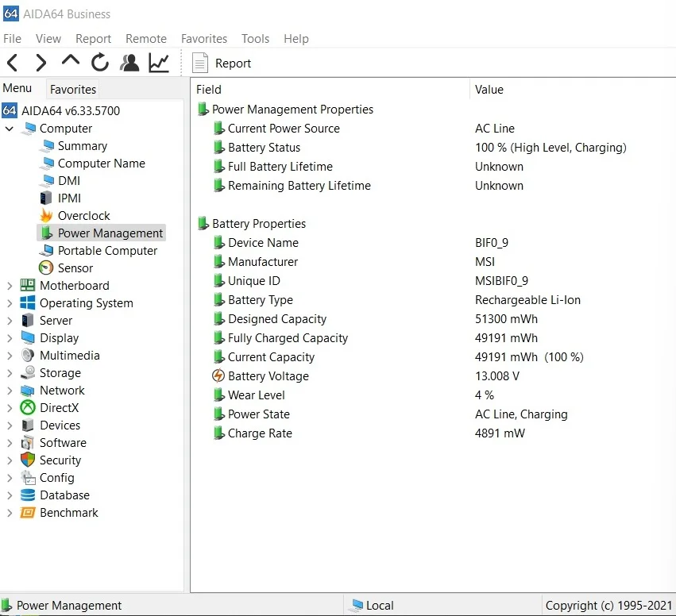Click the '100 % (High Level, Charging)' value
Image resolution: width=676 pixels, height=616 pixels.
click(x=550, y=148)
